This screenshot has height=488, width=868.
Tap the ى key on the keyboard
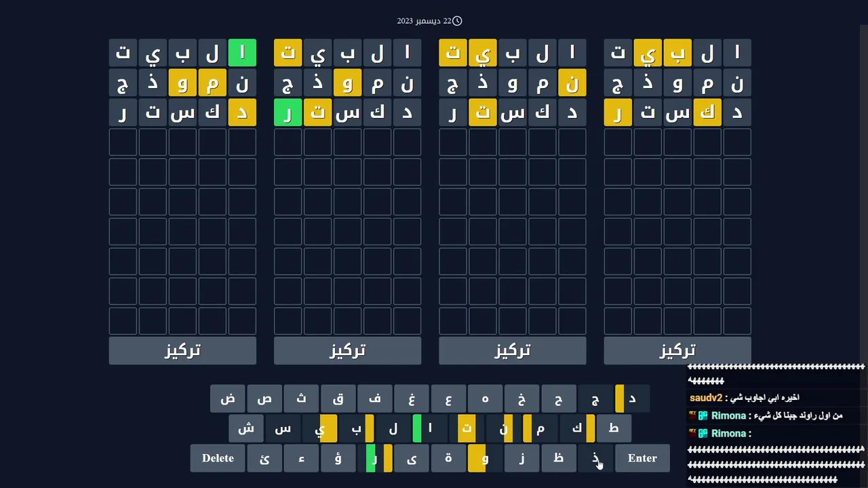pyautogui.click(x=411, y=458)
